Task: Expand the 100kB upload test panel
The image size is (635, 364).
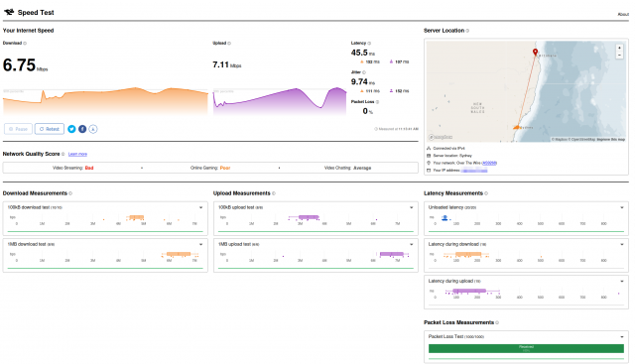Action: click(412, 207)
